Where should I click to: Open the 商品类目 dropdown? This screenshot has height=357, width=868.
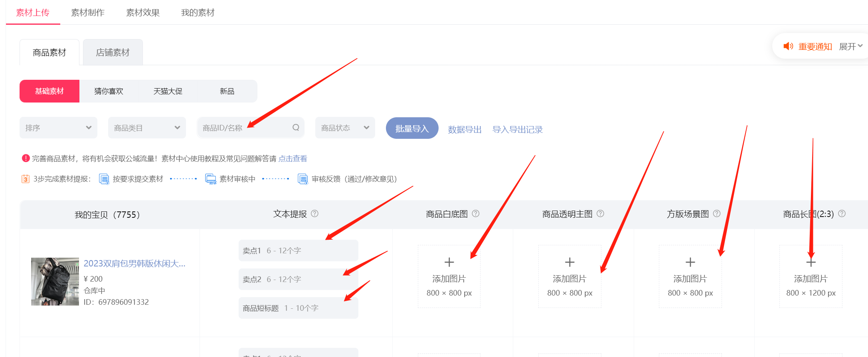(147, 128)
